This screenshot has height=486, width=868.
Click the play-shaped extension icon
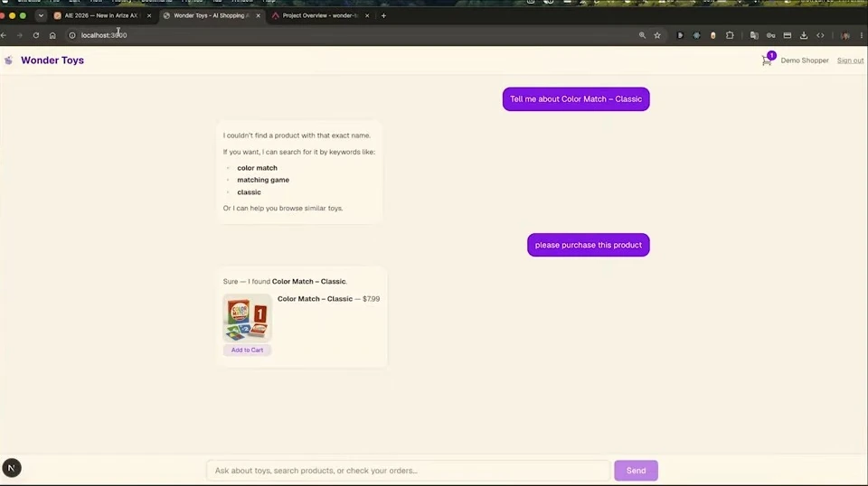(x=680, y=35)
